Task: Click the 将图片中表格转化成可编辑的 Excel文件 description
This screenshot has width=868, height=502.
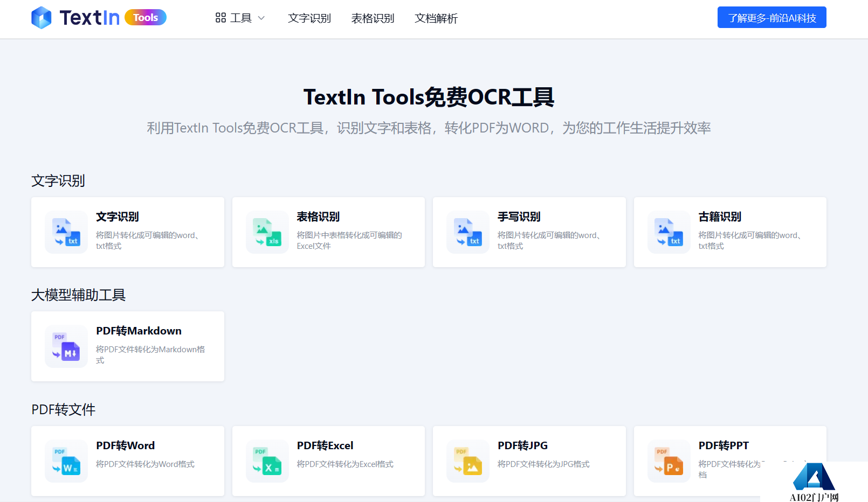Action: click(x=349, y=240)
